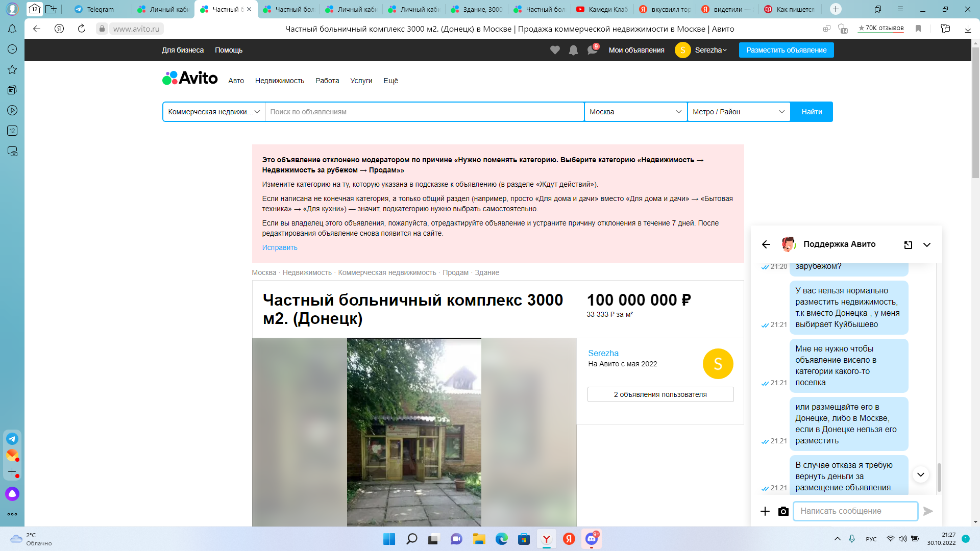
Task: Open Мои объявления link
Action: click(x=636, y=50)
